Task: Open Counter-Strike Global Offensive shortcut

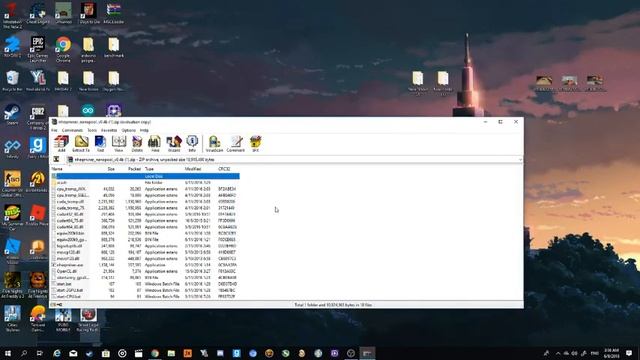Action: (x=12, y=184)
